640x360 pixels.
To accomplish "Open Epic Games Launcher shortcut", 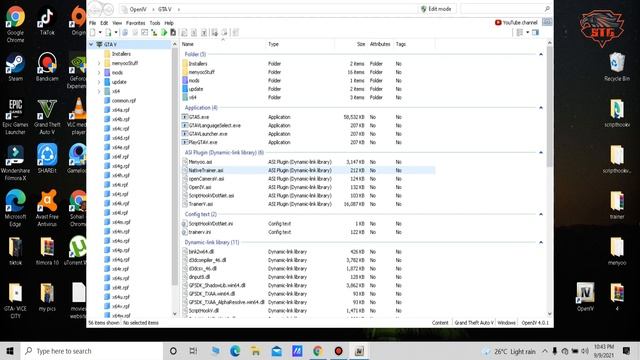I will pos(15,117).
